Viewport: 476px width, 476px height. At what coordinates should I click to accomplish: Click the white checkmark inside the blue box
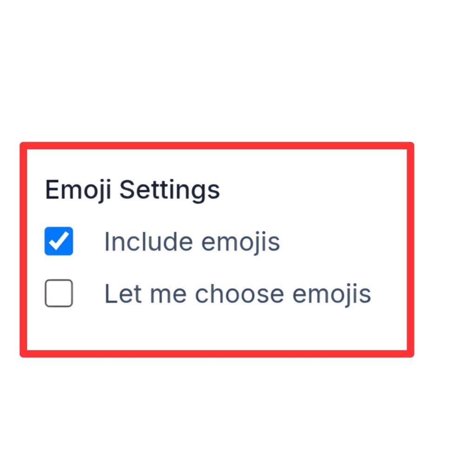[59, 241]
